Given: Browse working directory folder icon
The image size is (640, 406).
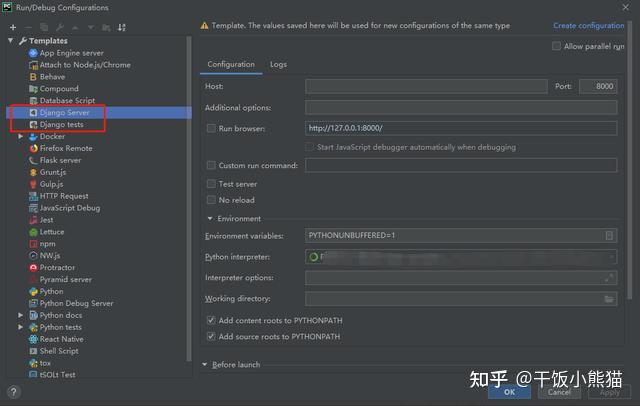Looking at the screenshot, I should coord(609,299).
